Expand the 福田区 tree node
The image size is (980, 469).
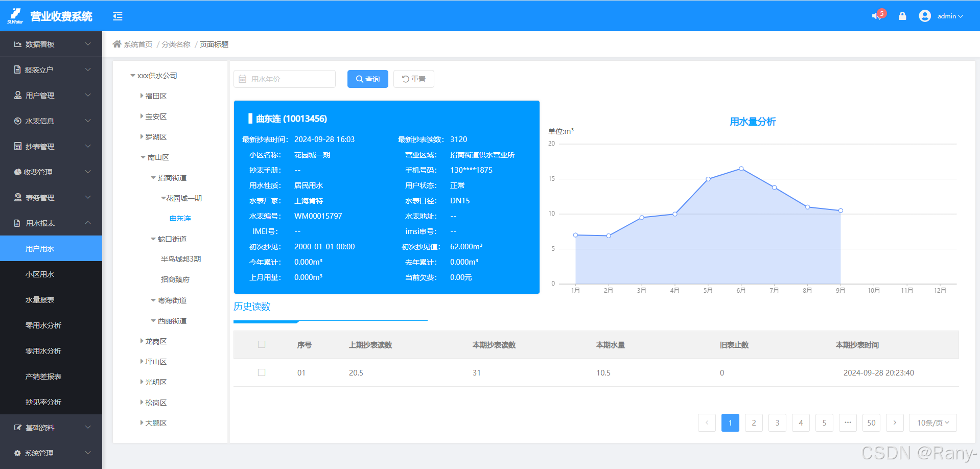142,96
